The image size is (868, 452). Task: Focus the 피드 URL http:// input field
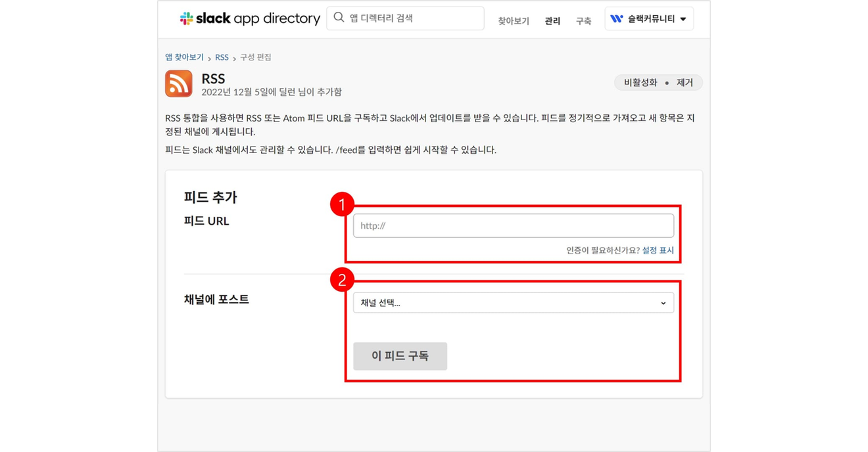514,225
